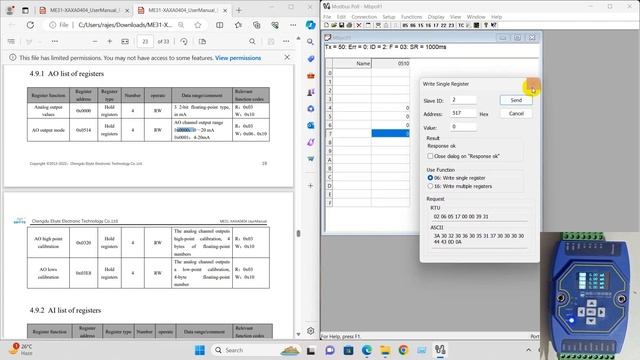Click PDF zoom out minus button
The image size is (640, 360).
pos(95,42)
